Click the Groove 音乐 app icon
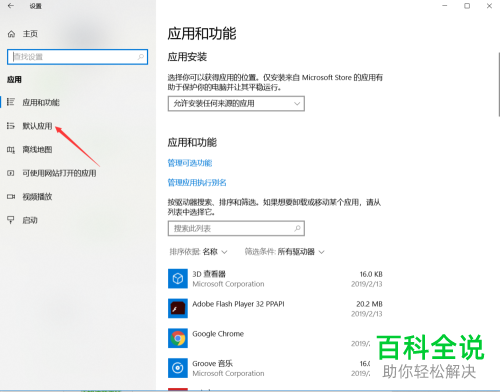500x392 pixels. pyautogui.click(x=178, y=368)
